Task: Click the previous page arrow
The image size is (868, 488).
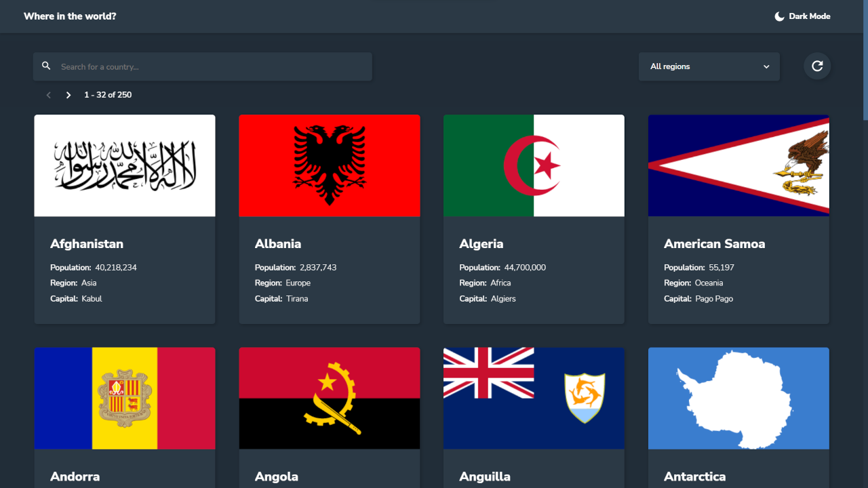Action: 48,95
